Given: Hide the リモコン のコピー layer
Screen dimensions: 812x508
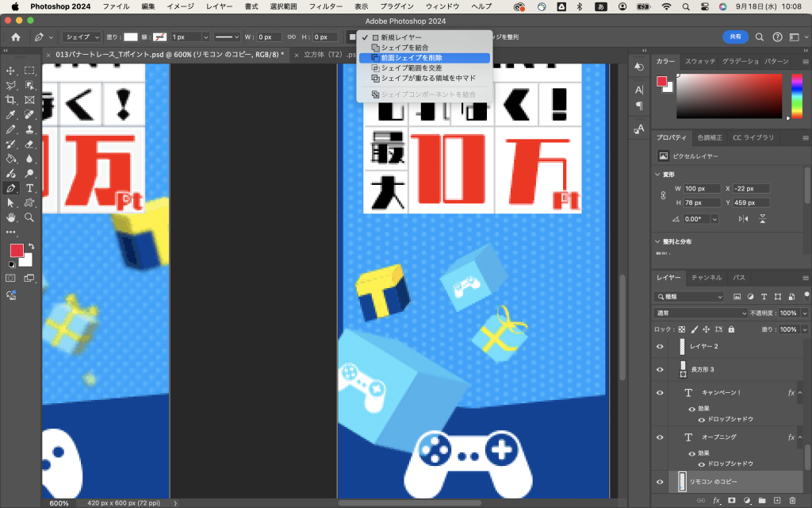Looking at the screenshot, I should (x=660, y=481).
